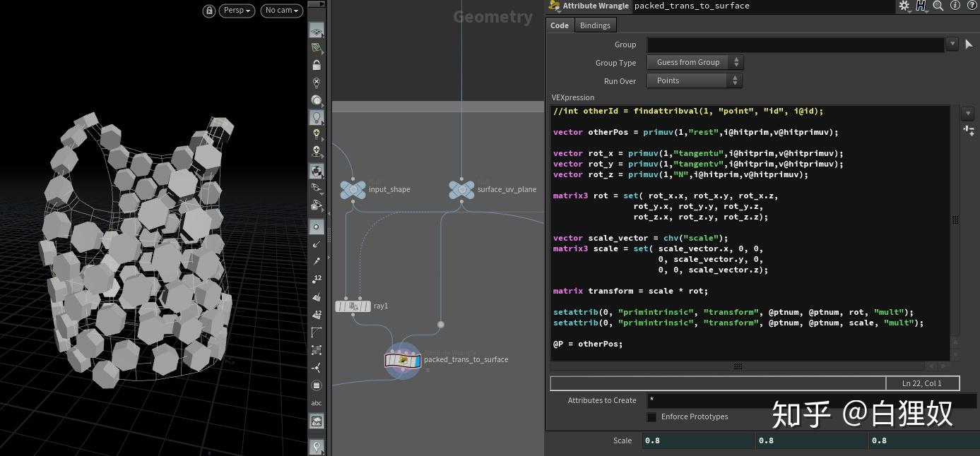Click the third Scale value field
Viewport: 980px width, 456px height.
tap(924, 440)
